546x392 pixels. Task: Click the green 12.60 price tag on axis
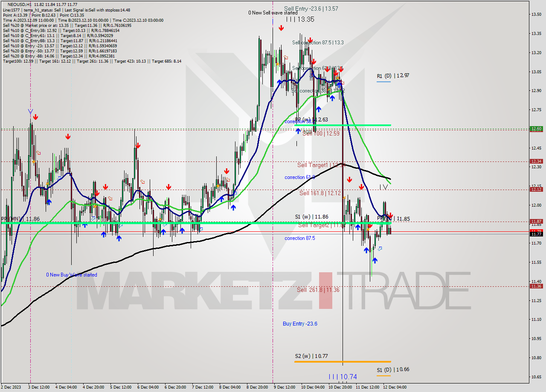click(x=536, y=129)
